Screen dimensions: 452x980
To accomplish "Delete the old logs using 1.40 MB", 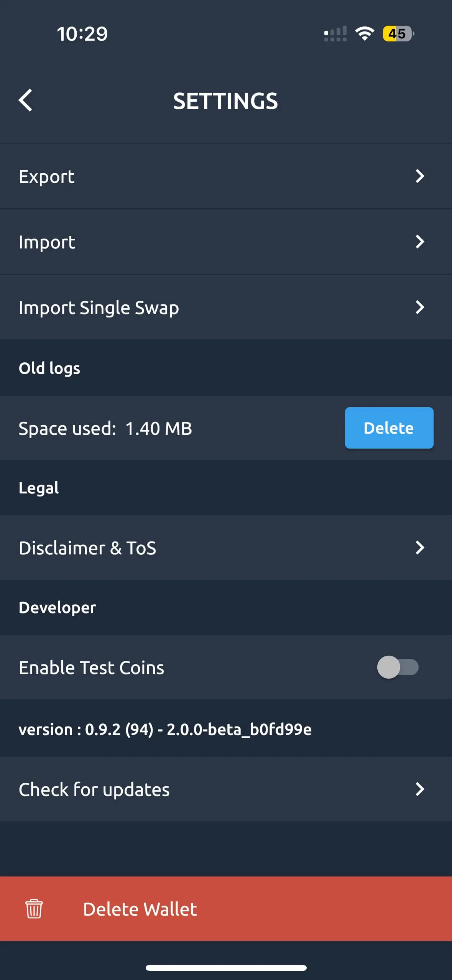I will point(389,428).
